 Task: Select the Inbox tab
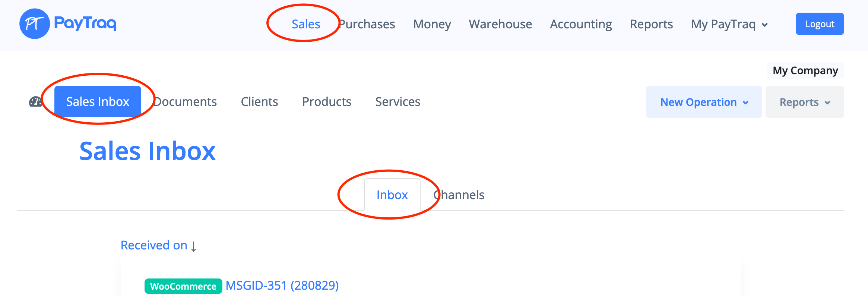392,195
